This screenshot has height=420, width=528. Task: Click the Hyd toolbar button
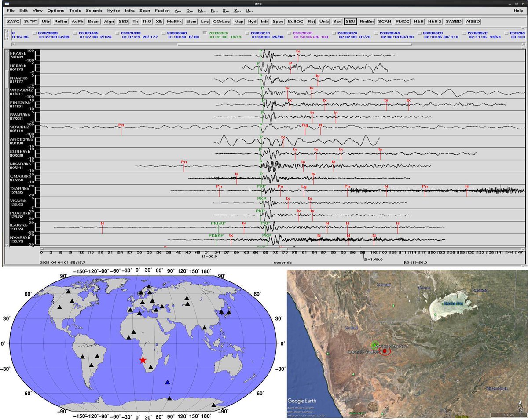point(252,21)
